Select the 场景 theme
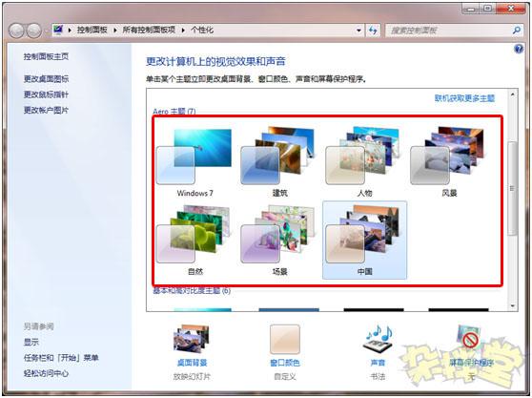 click(279, 240)
